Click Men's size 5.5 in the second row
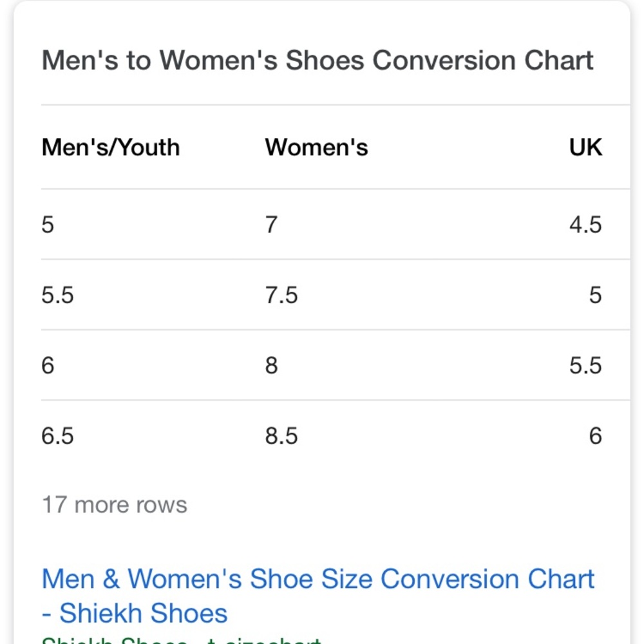This screenshot has width=644, height=644. [x=57, y=295]
